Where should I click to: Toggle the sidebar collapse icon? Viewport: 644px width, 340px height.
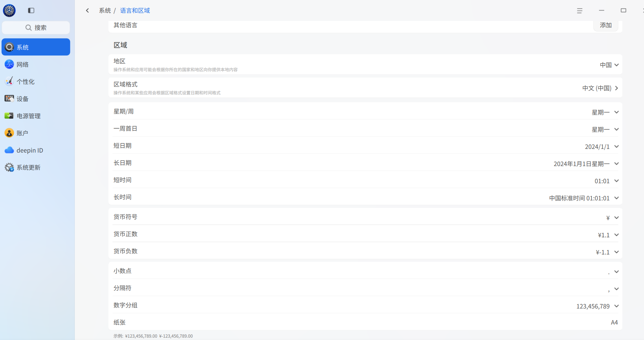tap(31, 10)
